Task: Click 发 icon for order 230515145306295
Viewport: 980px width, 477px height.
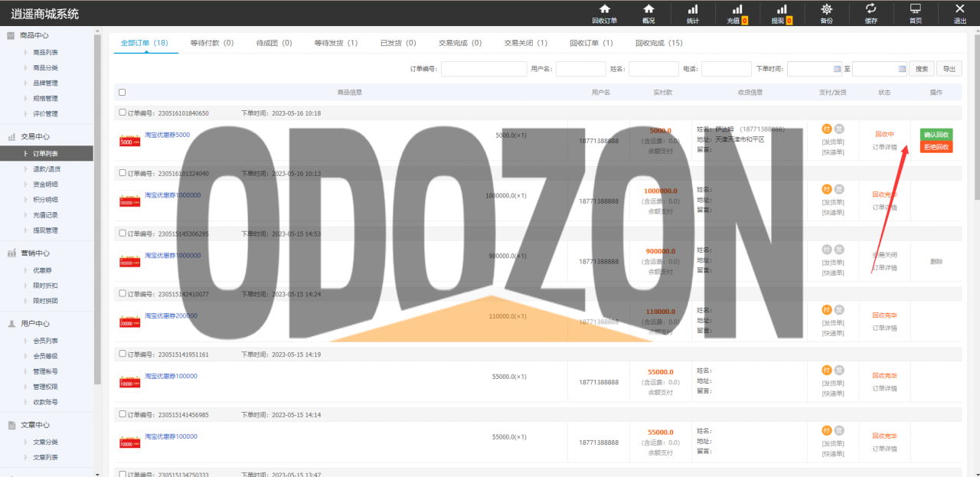Action: pyautogui.click(x=839, y=250)
